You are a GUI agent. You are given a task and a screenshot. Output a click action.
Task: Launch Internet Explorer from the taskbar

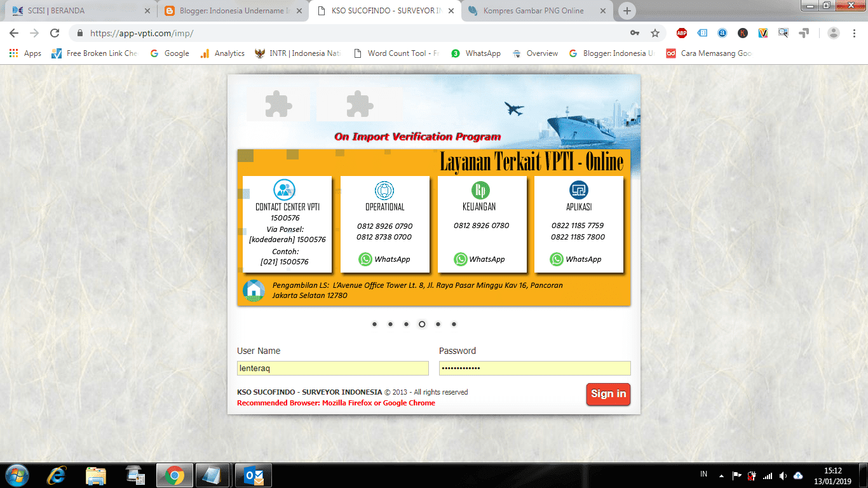(x=57, y=475)
